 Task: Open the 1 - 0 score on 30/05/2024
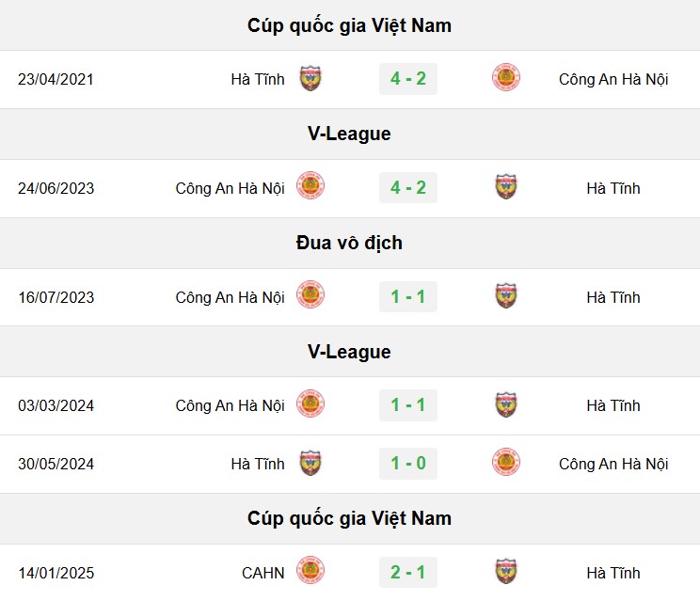[408, 464]
